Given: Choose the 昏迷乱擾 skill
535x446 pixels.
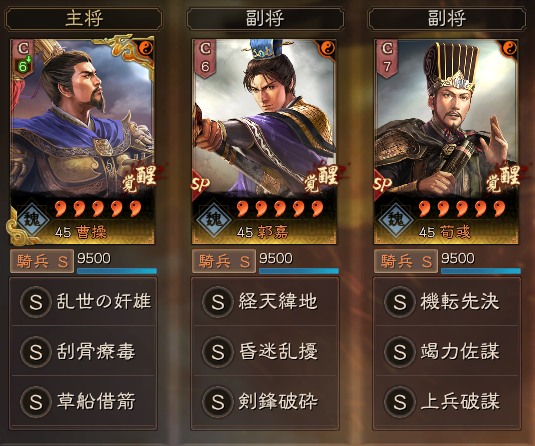Looking at the screenshot, I should (265, 351).
